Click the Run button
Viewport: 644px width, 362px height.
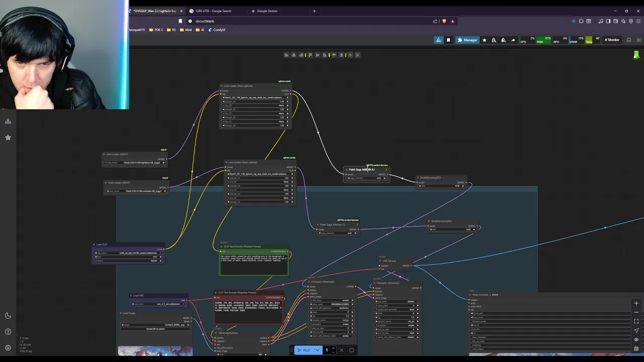[303, 350]
